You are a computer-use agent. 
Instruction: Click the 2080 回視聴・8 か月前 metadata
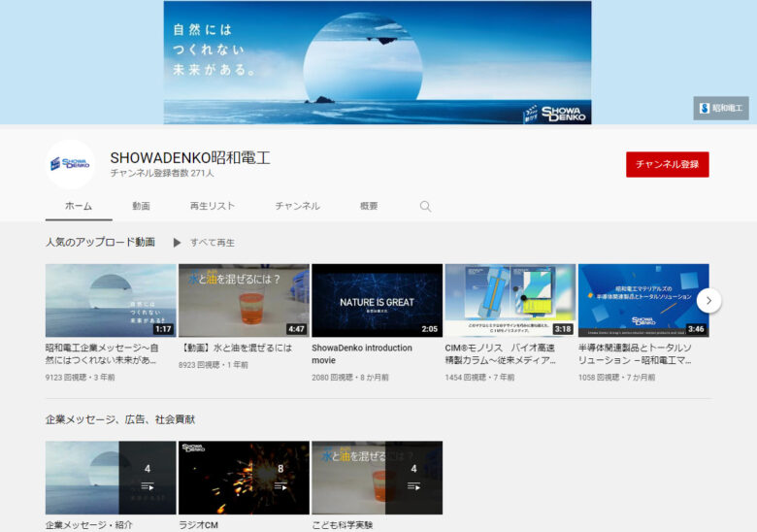point(350,378)
